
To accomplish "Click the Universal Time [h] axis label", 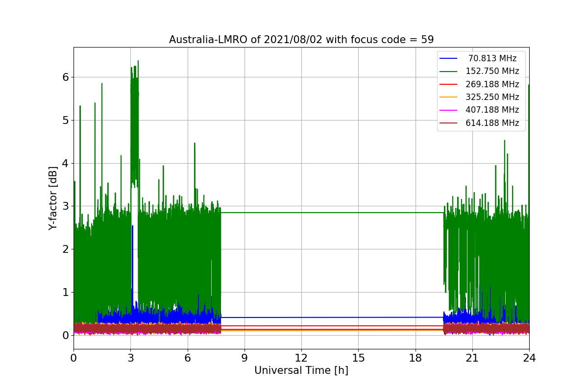I will coord(301,371).
